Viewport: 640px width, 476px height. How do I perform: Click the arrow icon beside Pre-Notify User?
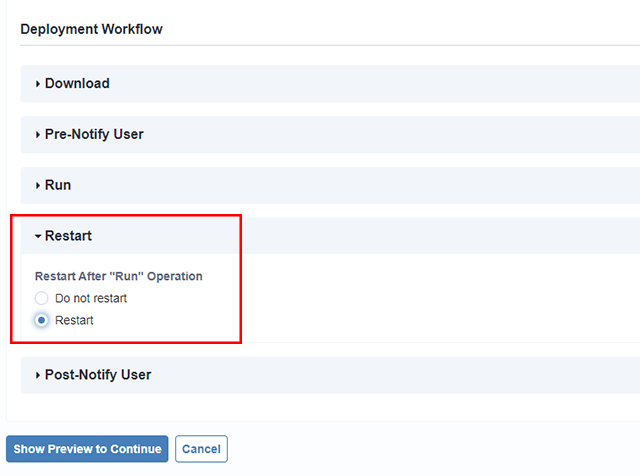38,135
